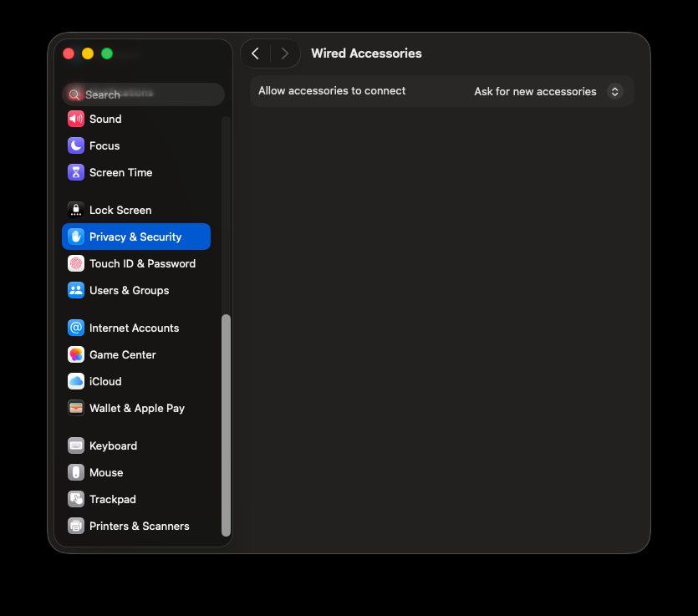Select Privacy & Security label
Viewport: 698px width, 616px height.
(135, 237)
